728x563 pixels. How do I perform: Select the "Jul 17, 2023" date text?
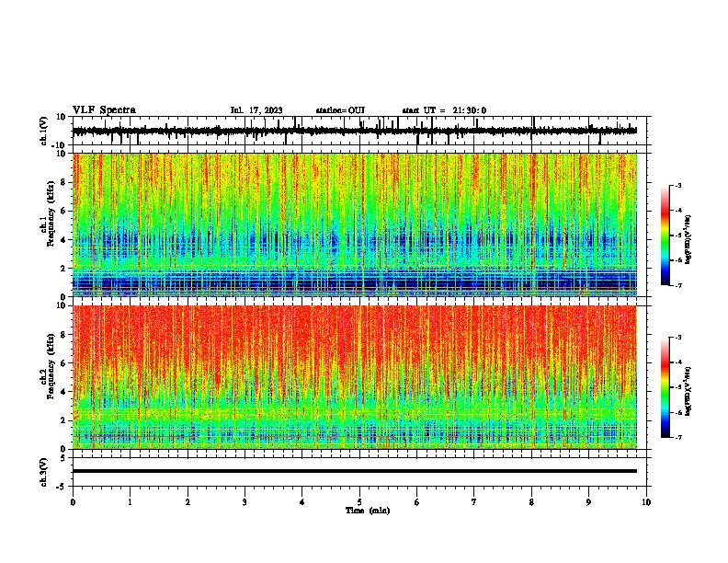click(x=256, y=110)
